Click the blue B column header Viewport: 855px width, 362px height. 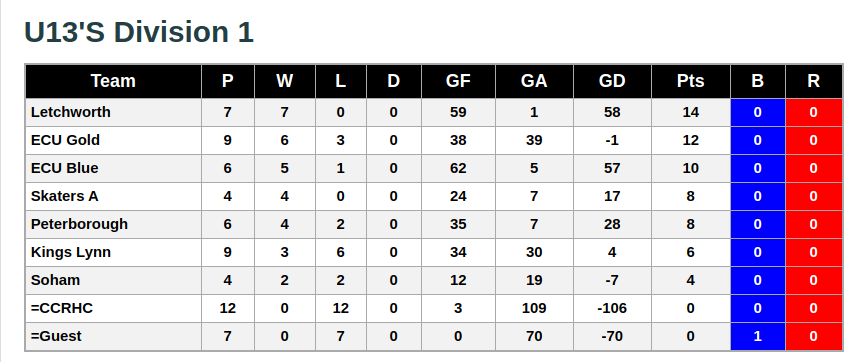click(757, 81)
